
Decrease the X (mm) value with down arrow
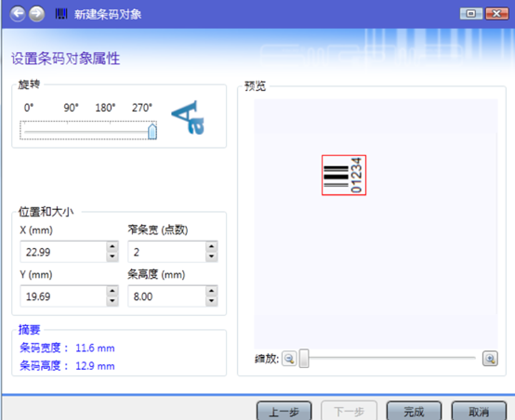pyautogui.click(x=112, y=256)
